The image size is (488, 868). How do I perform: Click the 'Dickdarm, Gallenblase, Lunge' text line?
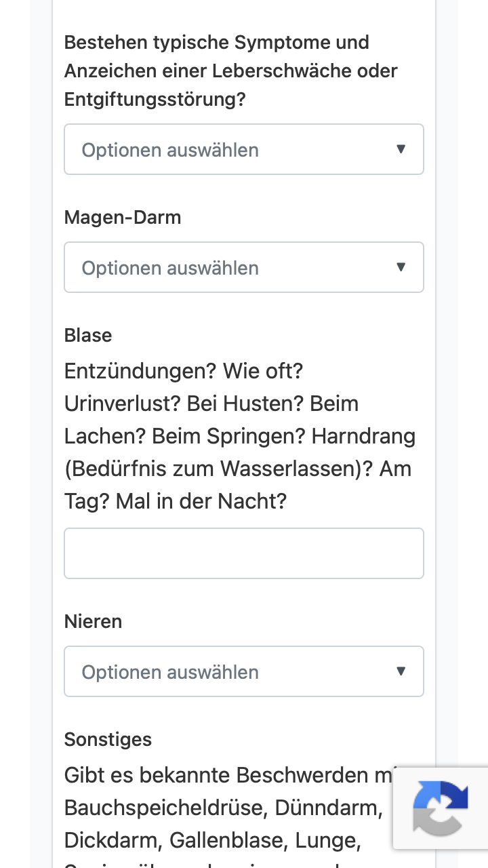(x=212, y=840)
